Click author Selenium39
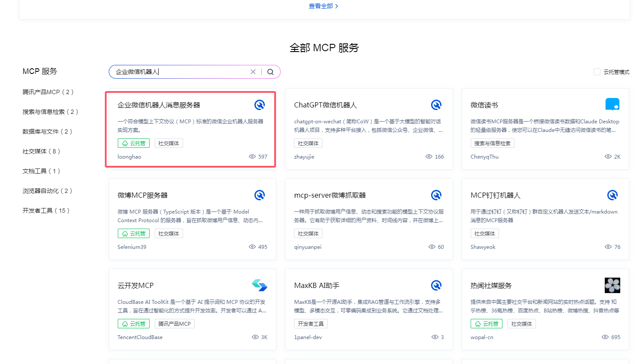Image resolution: width=640 pixels, height=364 pixels. tap(132, 247)
